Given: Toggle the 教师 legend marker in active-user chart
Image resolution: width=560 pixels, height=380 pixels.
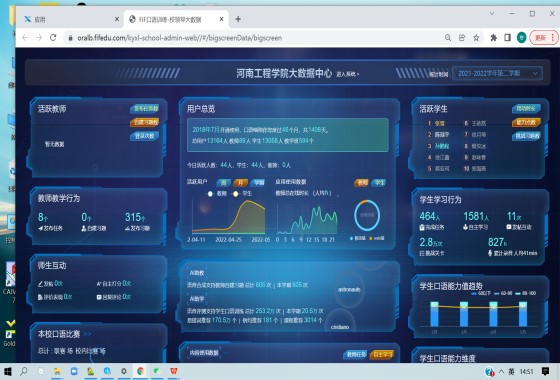Looking at the screenshot, I should 210,194.
